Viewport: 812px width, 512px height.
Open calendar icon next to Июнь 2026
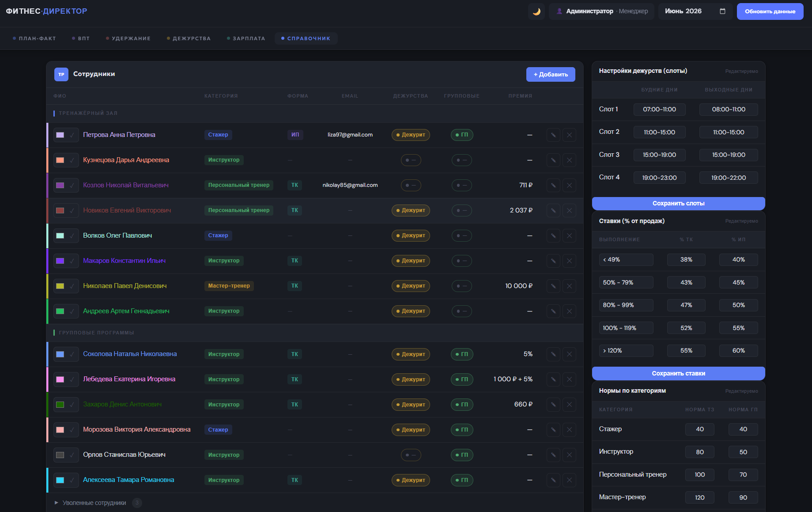tap(722, 11)
